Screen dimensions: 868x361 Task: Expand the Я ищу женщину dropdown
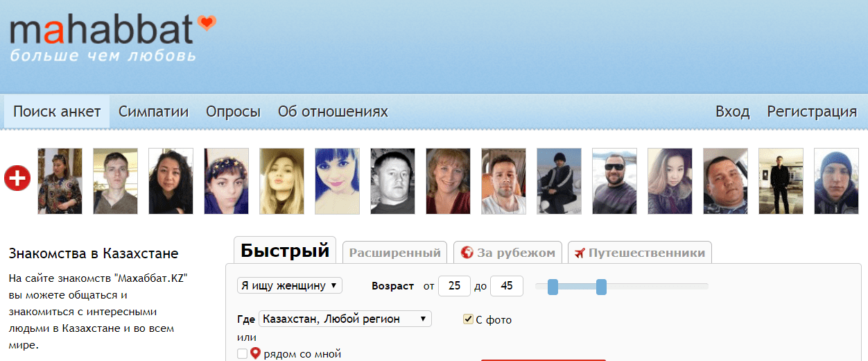289,285
